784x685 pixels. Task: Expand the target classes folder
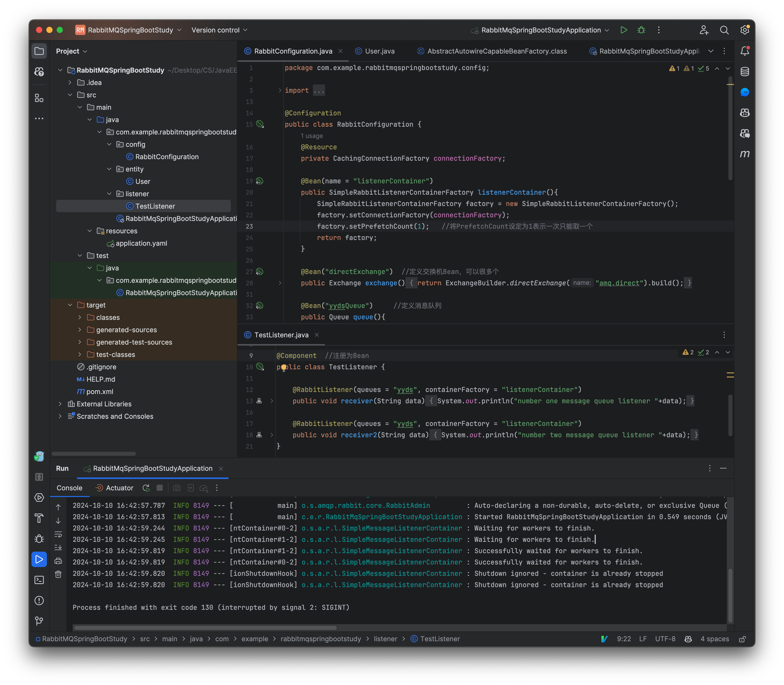tap(80, 317)
